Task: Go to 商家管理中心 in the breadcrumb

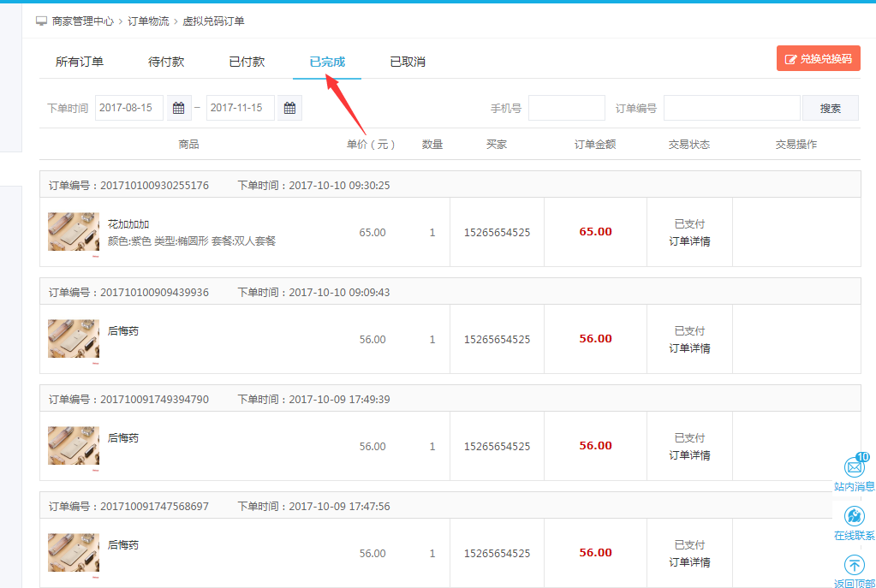Action: (83, 21)
